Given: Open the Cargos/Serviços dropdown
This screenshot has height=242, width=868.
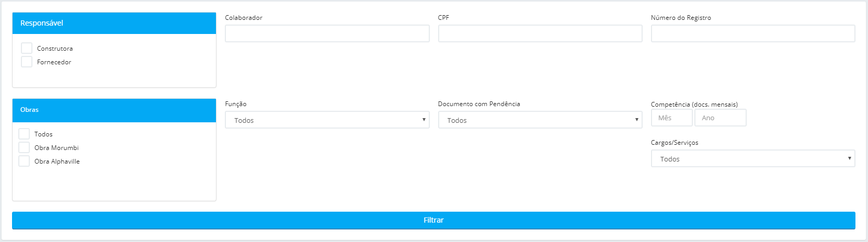Looking at the screenshot, I should pos(753,158).
